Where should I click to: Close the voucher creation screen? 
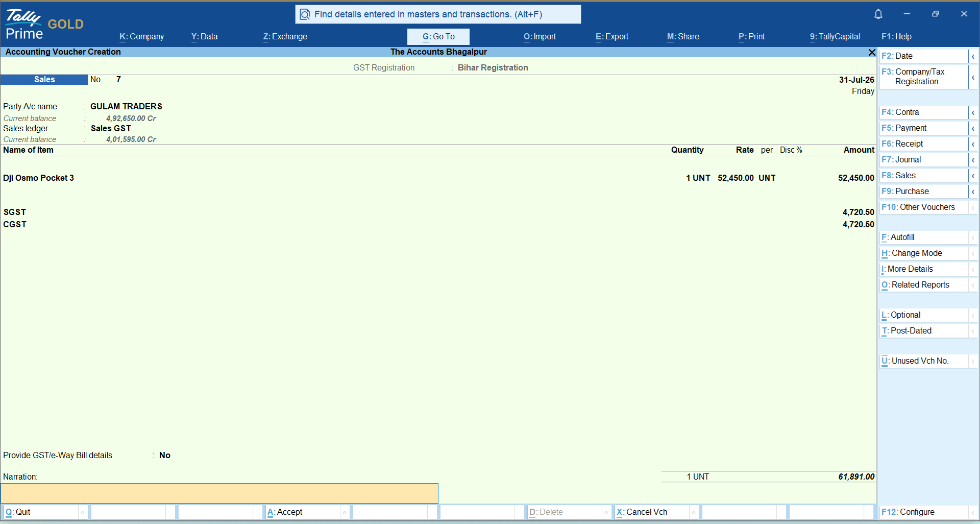(872, 52)
